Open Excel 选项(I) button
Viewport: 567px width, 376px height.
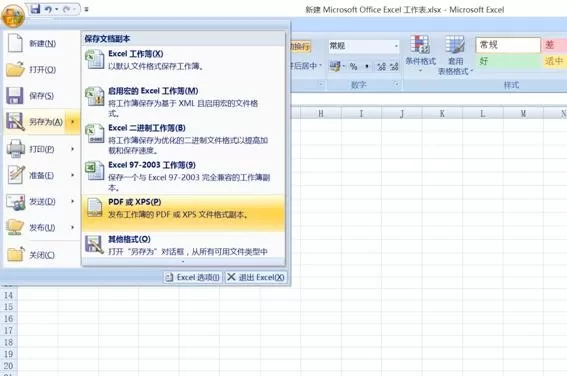click(x=193, y=277)
